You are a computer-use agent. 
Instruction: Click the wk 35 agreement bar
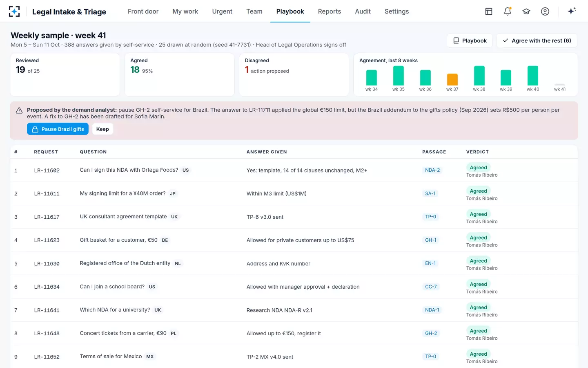(399, 76)
